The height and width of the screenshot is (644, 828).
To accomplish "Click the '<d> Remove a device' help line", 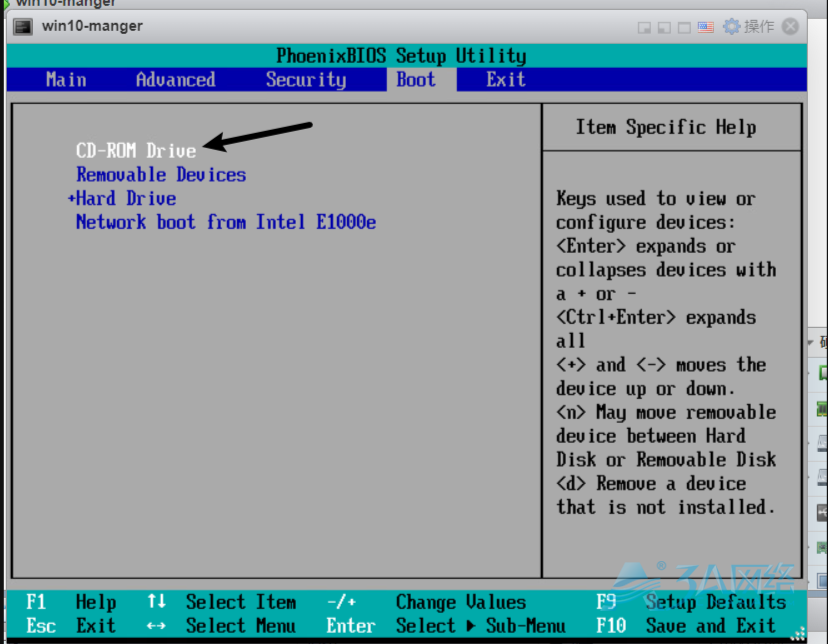I will click(651, 484).
